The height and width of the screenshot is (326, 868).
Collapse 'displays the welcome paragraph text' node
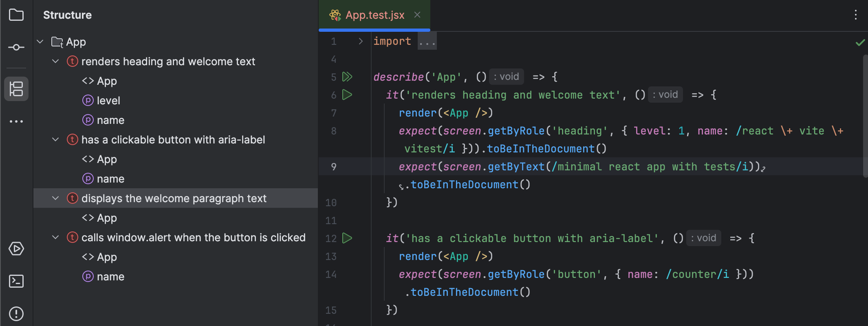coord(55,198)
